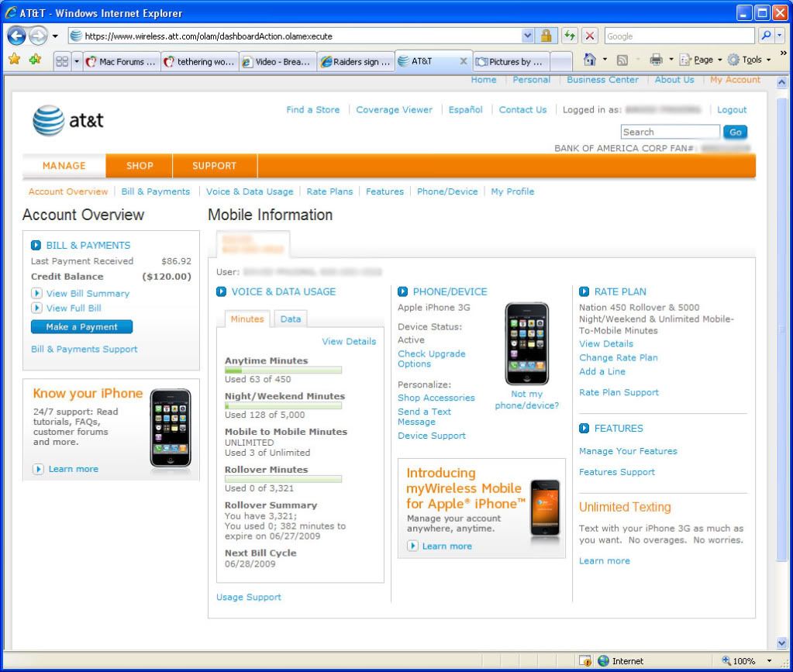Open Bill & Payments submenu link

point(156,191)
